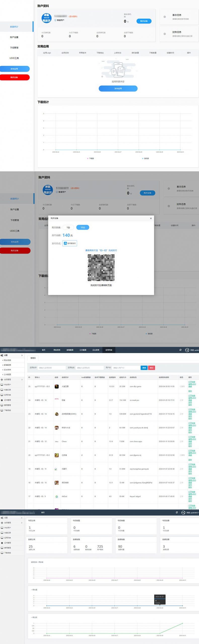The height and width of the screenshot is (644, 199).
Task: Click refresh icon on admin home dashboard
Action: point(177,512)
